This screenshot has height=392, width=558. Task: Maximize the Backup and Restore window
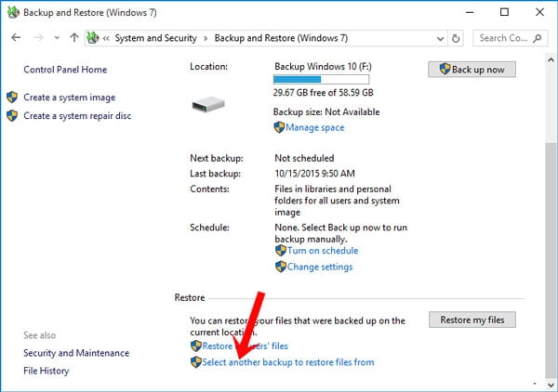[504, 12]
